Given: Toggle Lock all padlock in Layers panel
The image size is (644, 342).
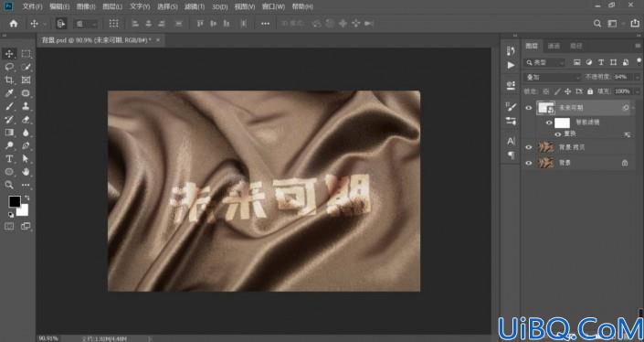Looking at the screenshot, I should [x=590, y=91].
